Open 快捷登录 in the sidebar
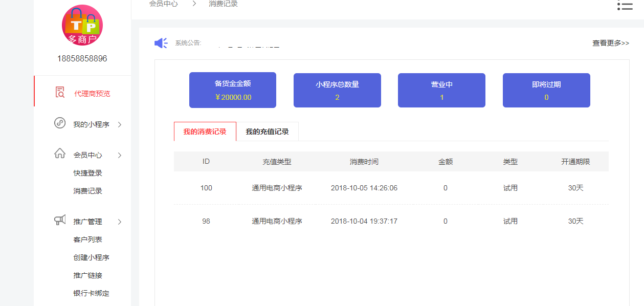 [87, 173]
